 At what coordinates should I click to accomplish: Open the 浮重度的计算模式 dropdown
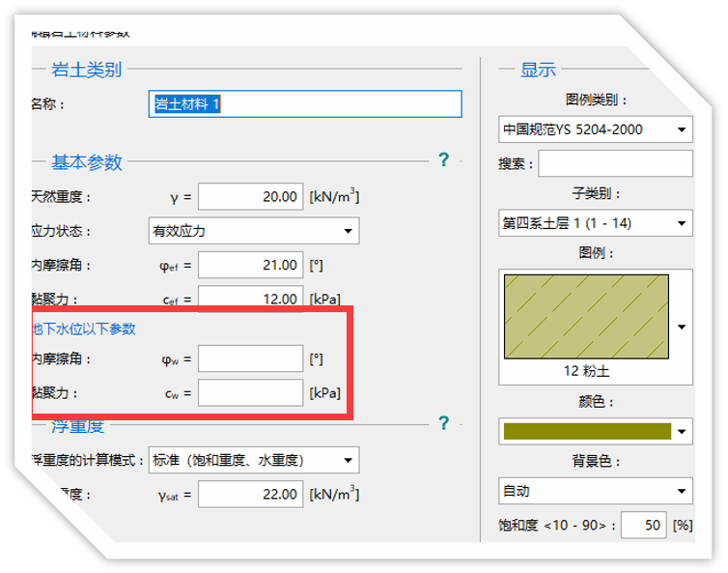click(x=253, y=460)
